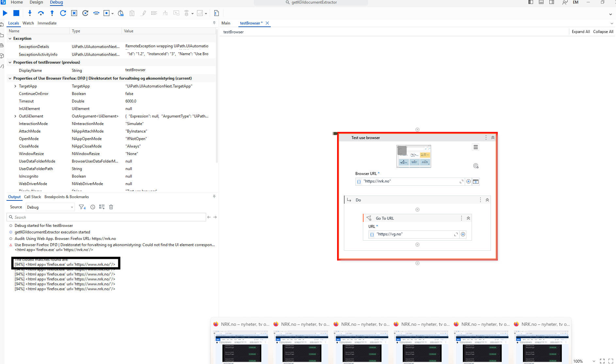Click the Go To URL input field

(x=413, y=234)
